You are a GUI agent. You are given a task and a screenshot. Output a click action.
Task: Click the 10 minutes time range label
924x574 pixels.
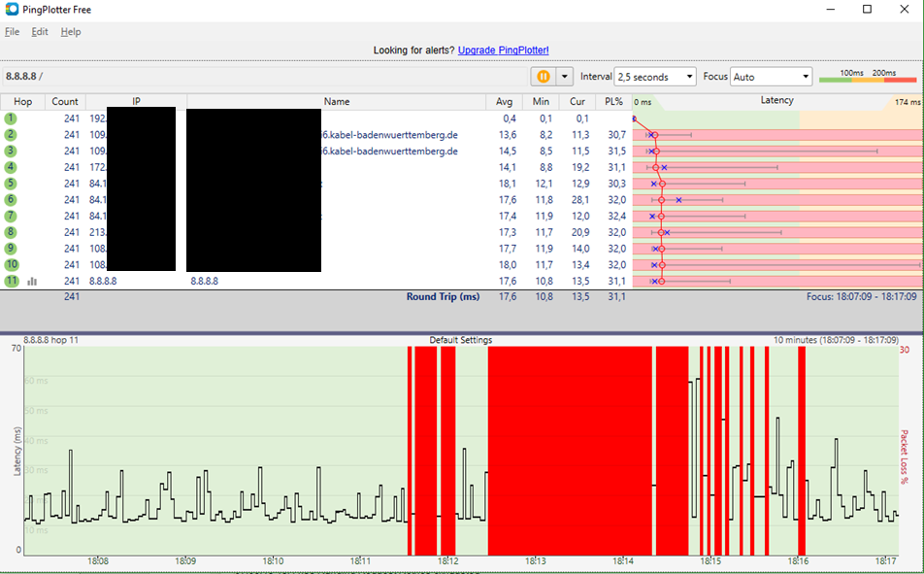click(x=836, y=340)
